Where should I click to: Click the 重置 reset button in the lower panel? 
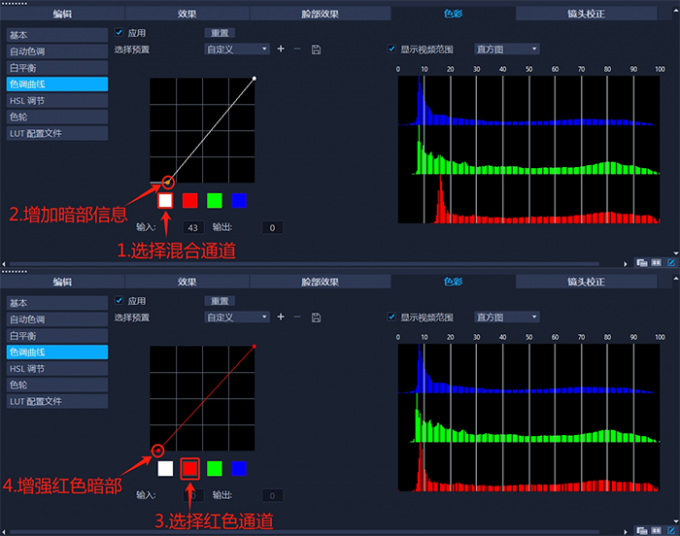click(219, 301)
